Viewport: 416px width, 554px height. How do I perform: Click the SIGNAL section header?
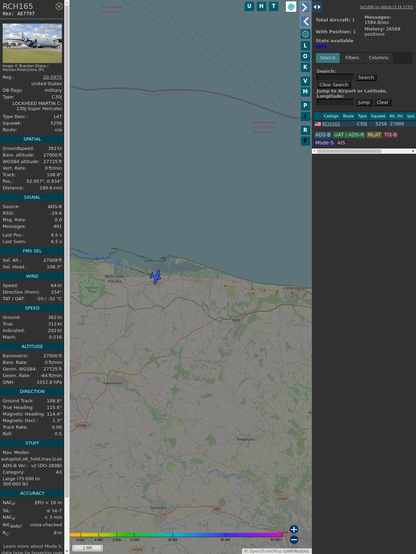tap(32, 197)
